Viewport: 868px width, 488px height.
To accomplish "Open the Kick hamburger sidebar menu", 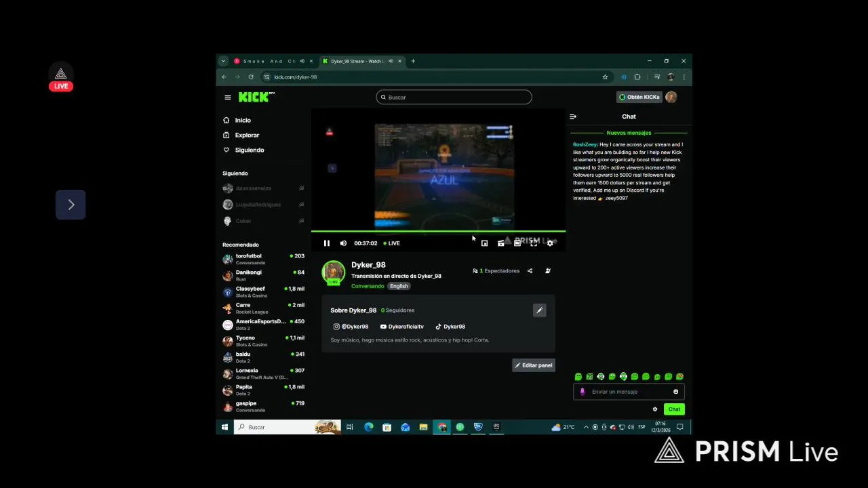I will pyautogui.click(x=228, y=97).
